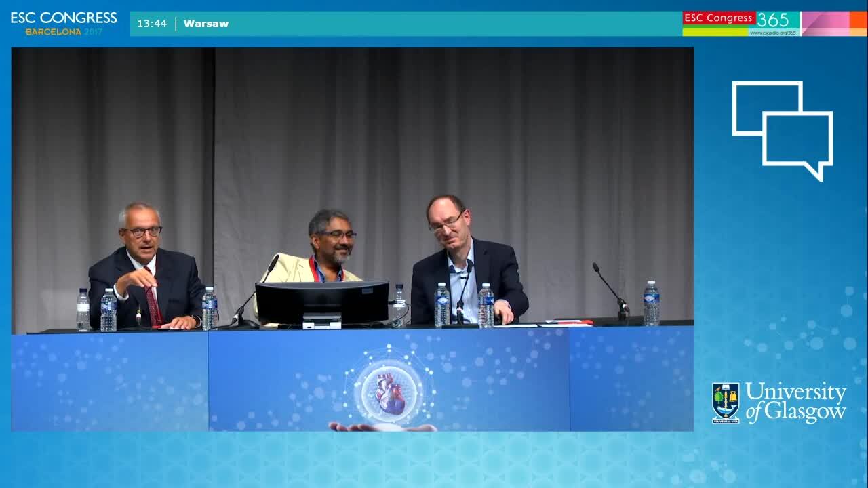Viewport: 868px width, 488px height.
Task: Click the University of Glasgow crest
Action: pos(726,403)
